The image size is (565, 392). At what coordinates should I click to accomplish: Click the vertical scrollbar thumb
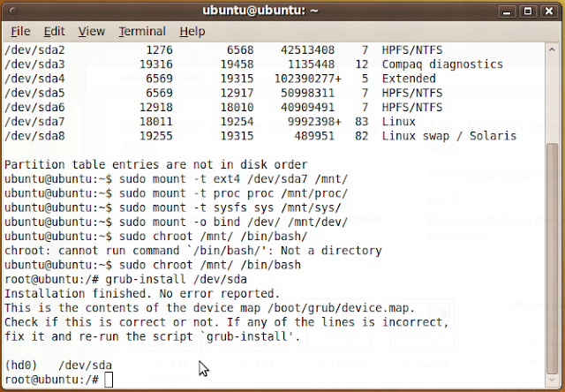552,258
